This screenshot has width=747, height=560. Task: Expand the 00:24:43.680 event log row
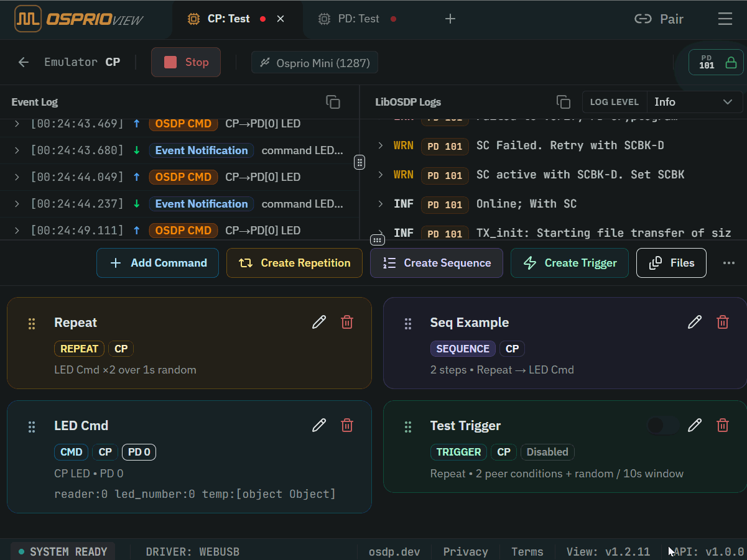[x=17, y=150]
